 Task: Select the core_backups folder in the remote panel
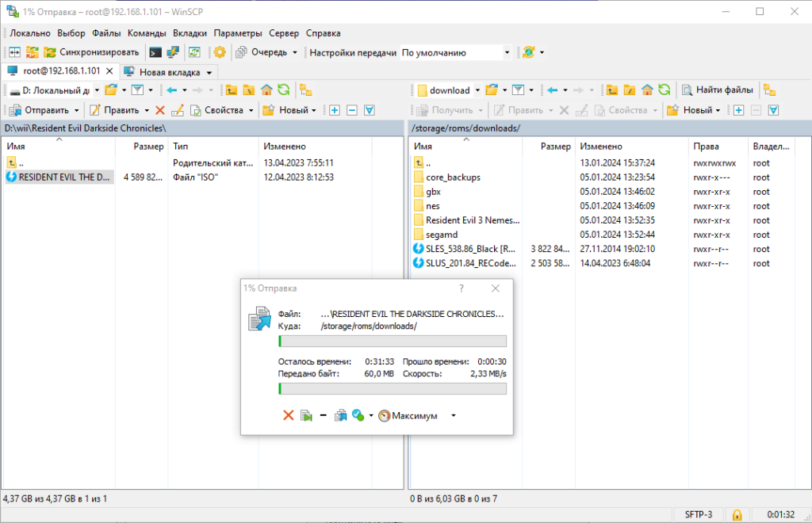[x=453, y=178]
